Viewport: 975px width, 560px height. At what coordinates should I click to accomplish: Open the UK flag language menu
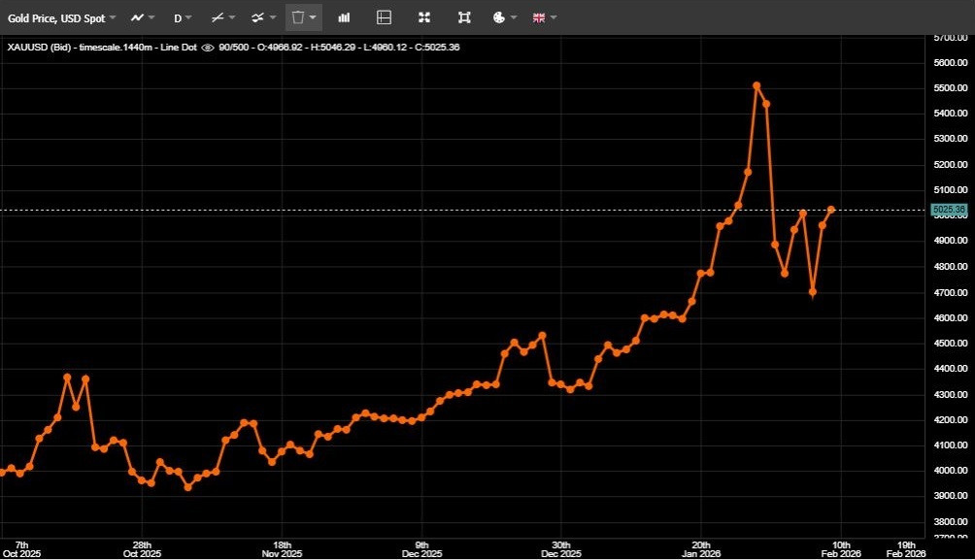pos(539,17)
